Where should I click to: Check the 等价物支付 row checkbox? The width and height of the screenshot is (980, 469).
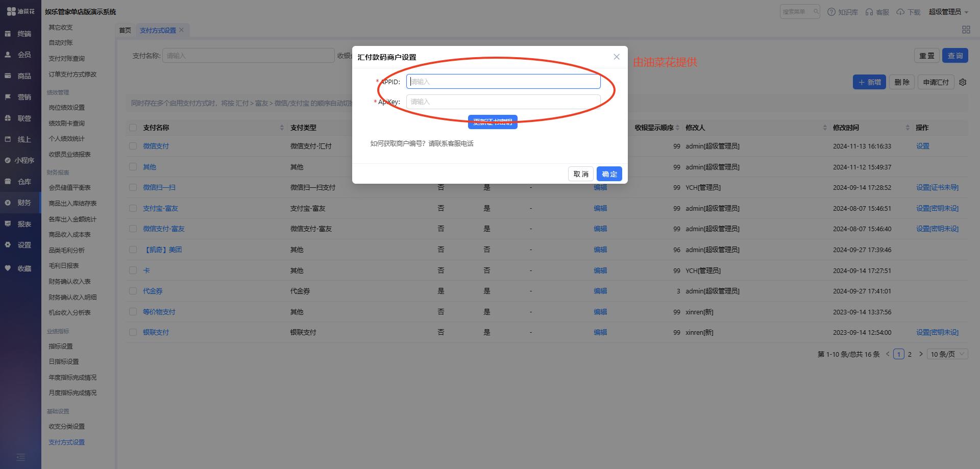coord(133,312)
